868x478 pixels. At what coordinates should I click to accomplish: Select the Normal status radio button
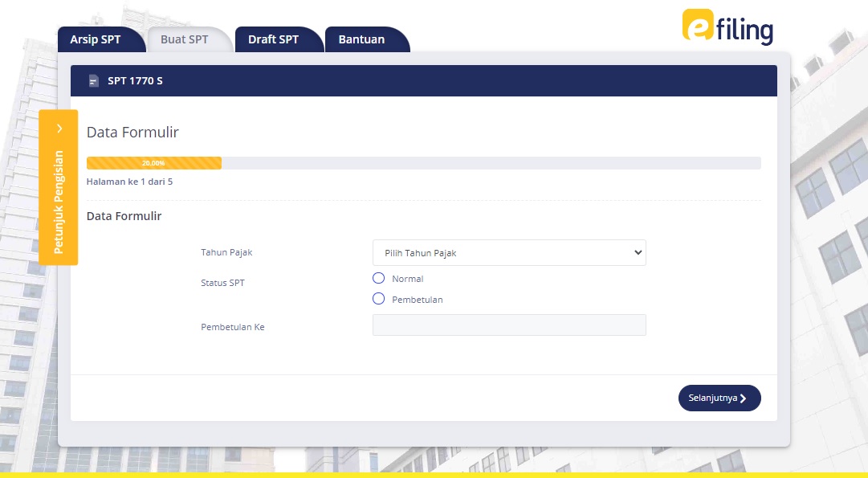pyautogui.click(x=378, y=278)
